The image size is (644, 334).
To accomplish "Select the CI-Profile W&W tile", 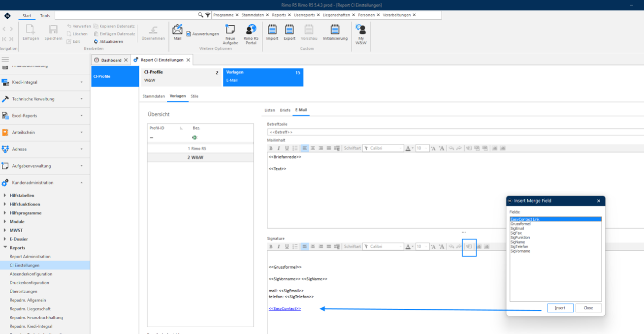I will pos(181,77).
